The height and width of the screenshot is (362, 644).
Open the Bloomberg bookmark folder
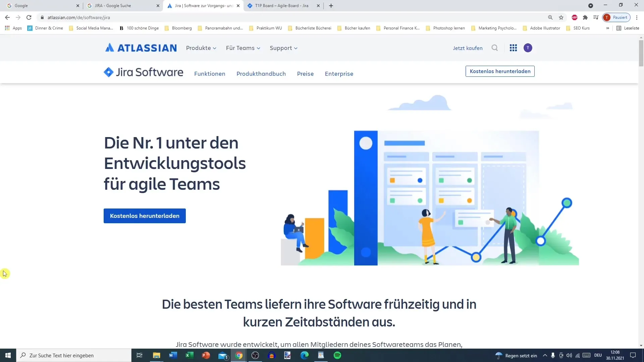click(x=178, y=28)
